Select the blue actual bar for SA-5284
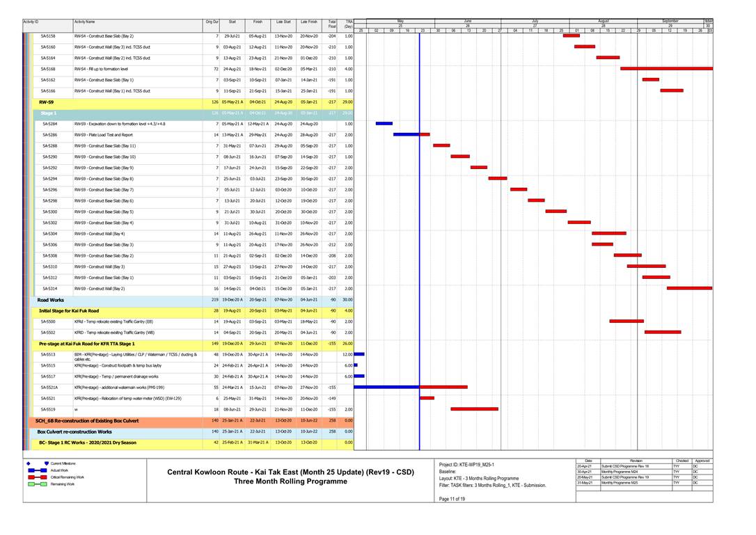The height and width of the screenshot is (535, 756). tap(384, 123)
